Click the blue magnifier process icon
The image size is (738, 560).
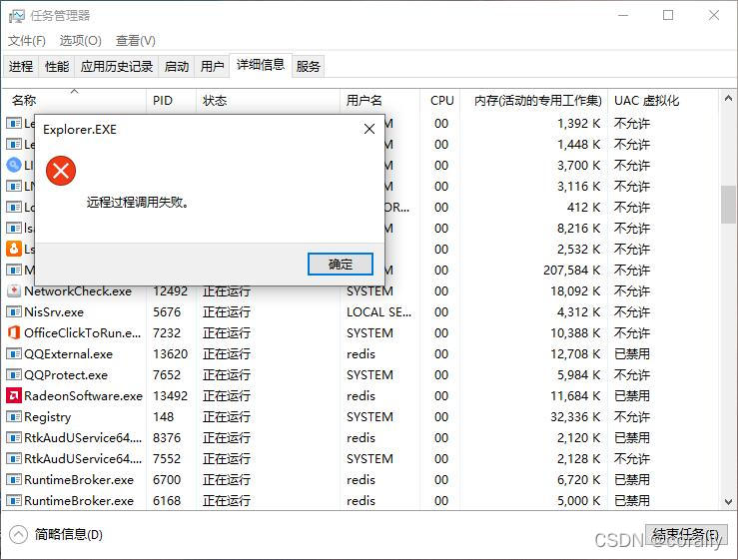[14, 165]
